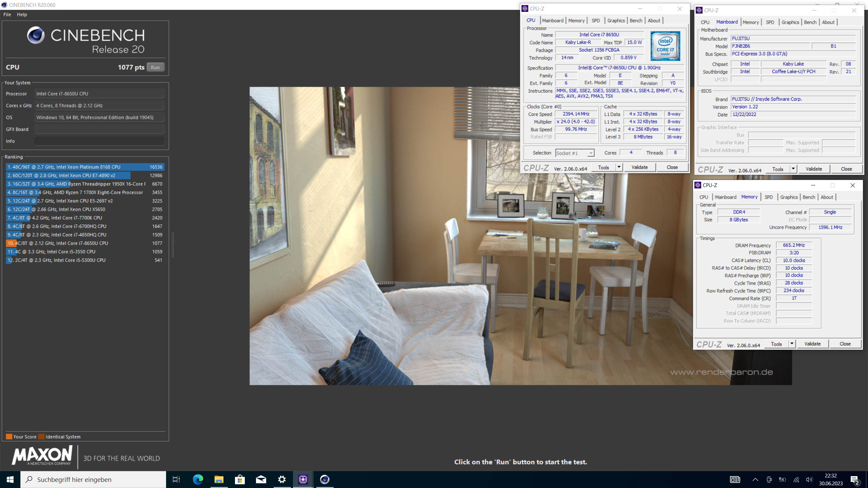Open the Mail app in the taskbar
The width and height of the screenshot is (868, 488).
[261, 479]
